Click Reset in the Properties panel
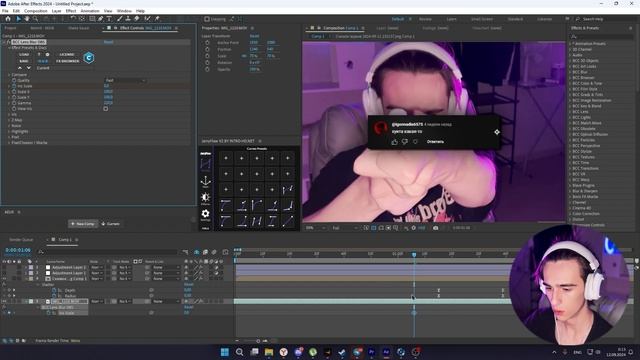The width and height of the screenshot is (640, 360). tap(254, 36)
